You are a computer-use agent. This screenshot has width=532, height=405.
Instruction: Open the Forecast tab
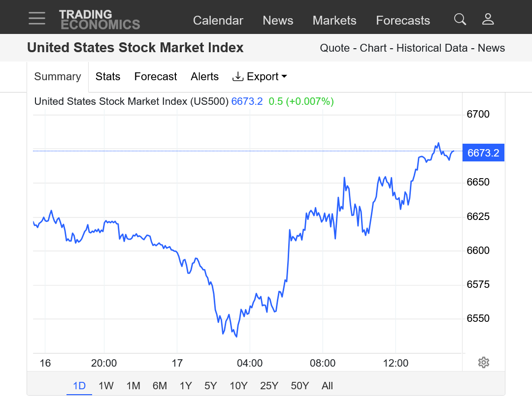tap(156, 77)
